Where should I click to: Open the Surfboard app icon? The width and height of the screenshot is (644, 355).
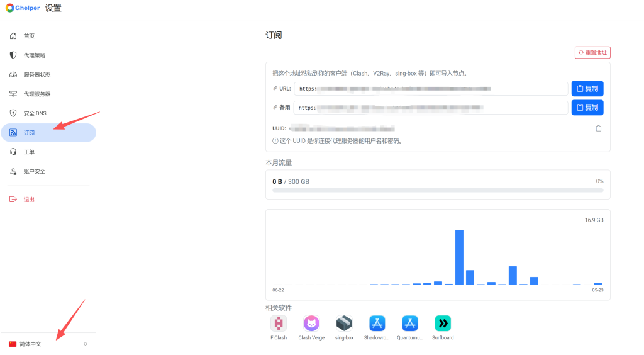click(443, 324)
